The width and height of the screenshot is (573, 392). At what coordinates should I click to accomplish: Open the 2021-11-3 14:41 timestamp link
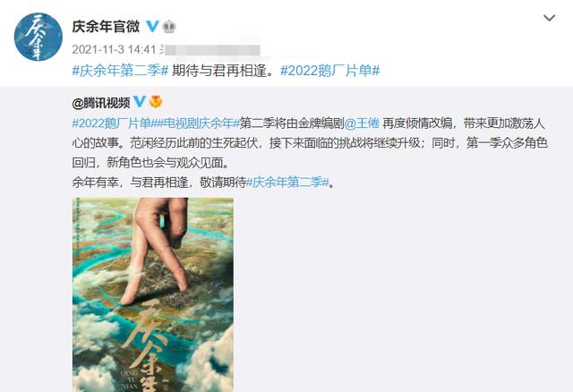click(114, 49)
